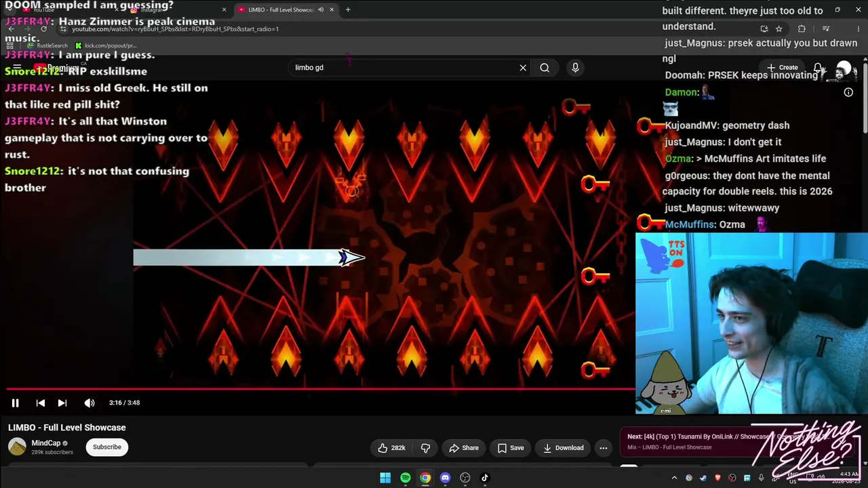868x488 pixels.
Task: Go back to the previous page
Action: [11, 29]
